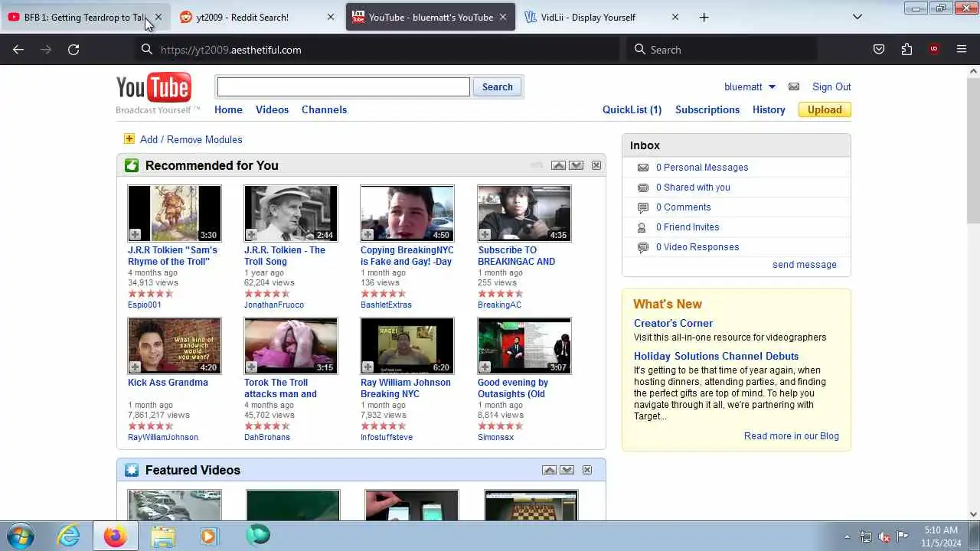Viewport: 980px width, 551px height.
Task: Click the Search button
Action: tap(497, 86)
